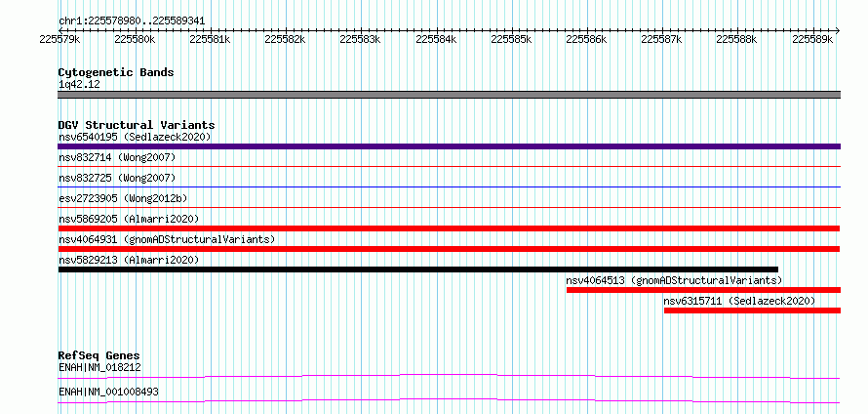Click the 225586k ruler tick label

coord(587,40)
